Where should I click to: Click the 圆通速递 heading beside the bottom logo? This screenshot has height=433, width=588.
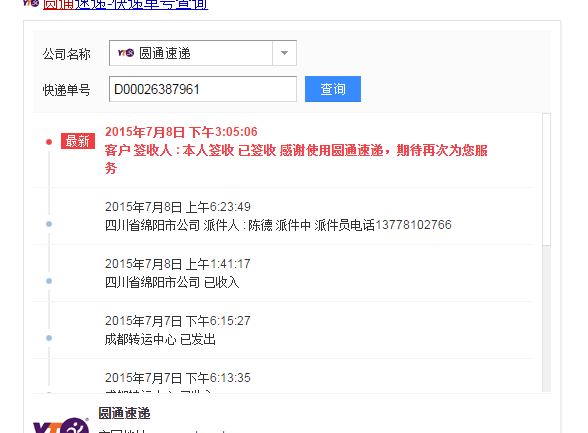coord(124,413)
